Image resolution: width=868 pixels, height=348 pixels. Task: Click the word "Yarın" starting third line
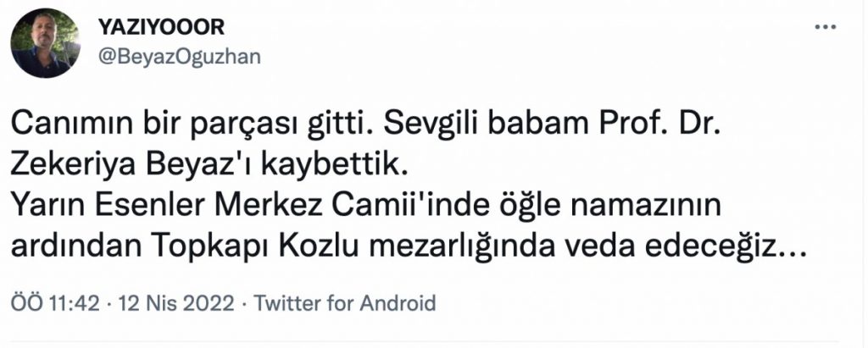pos(42,207)
